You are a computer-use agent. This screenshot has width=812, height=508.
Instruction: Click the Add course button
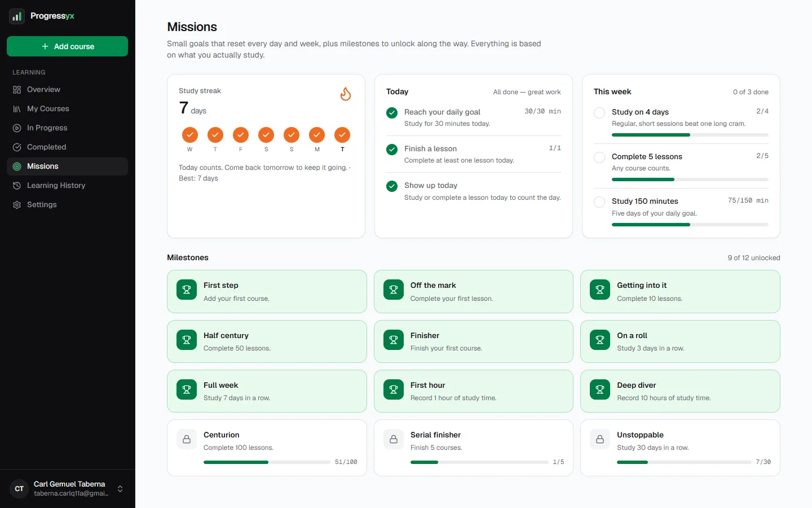tap(67, 46)
